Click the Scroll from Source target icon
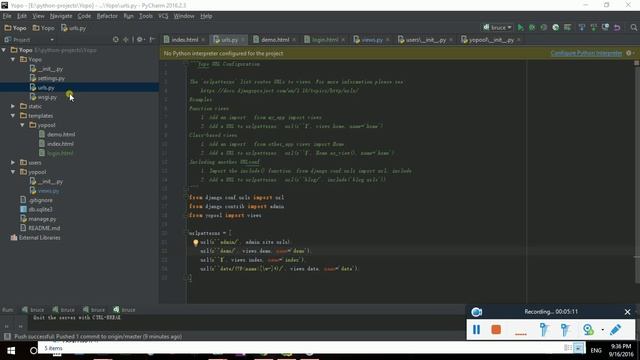This screenshot has height=360, width=640. tap(116, 40)
